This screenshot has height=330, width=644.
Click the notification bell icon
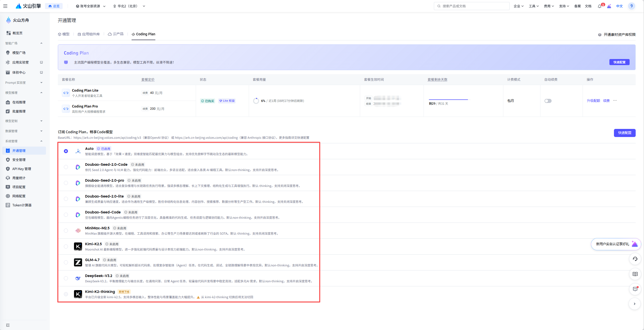600,6
